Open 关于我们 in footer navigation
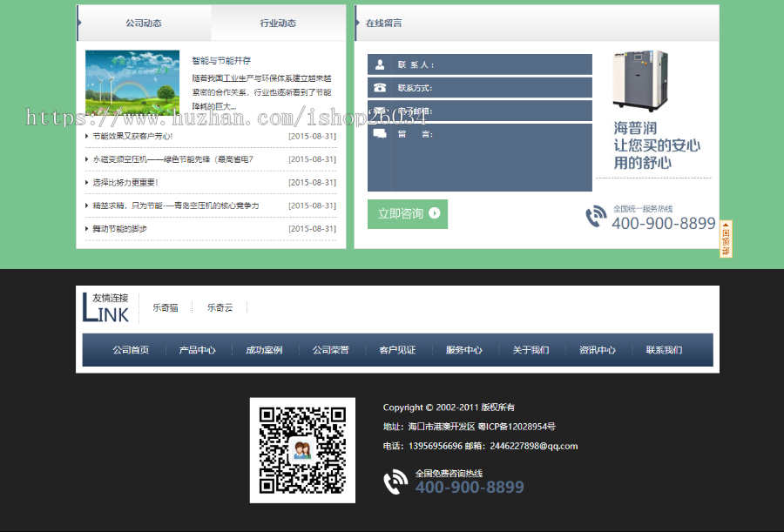The width and height of the screenshot is (784, 532). (531, 350)
